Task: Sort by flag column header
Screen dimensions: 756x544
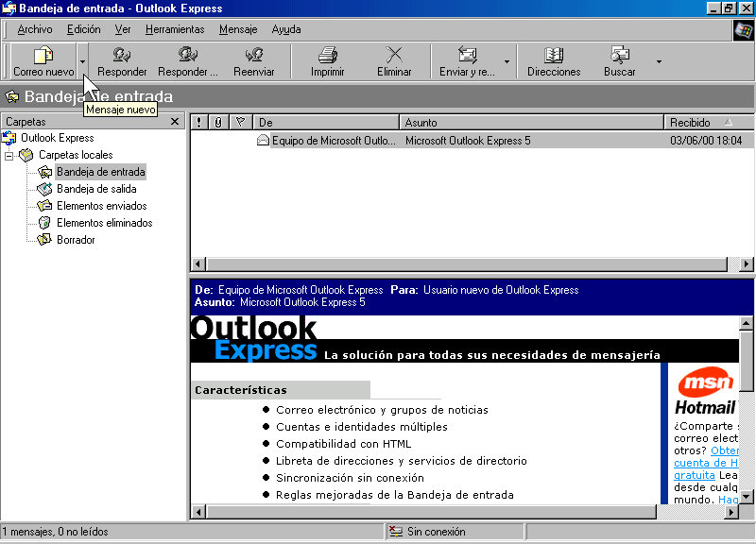Action: point(241,123)
